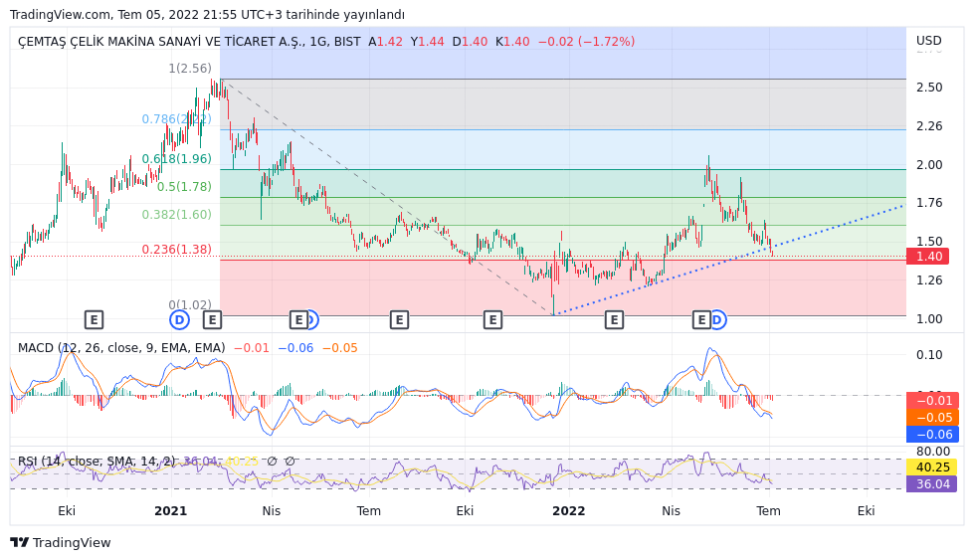Click the 1.76 price axis value
The width and height of the screenshot is (974, 560).
(x=929, y=203)
